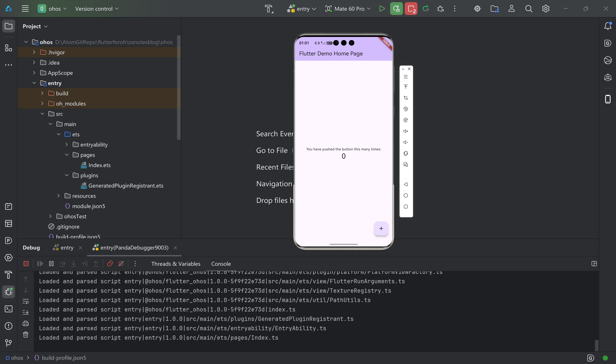
Task: Click the Debug panel layout settings icon
Action: point(594,264)
